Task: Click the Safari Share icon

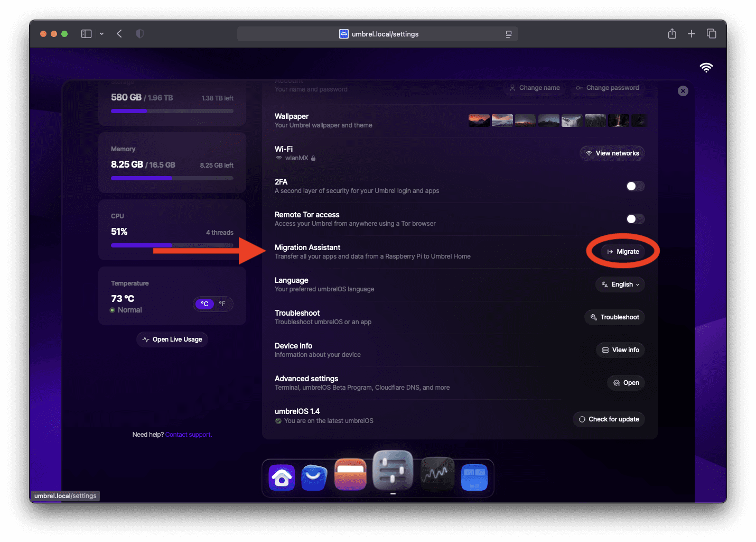Action: tap(672, 34)
